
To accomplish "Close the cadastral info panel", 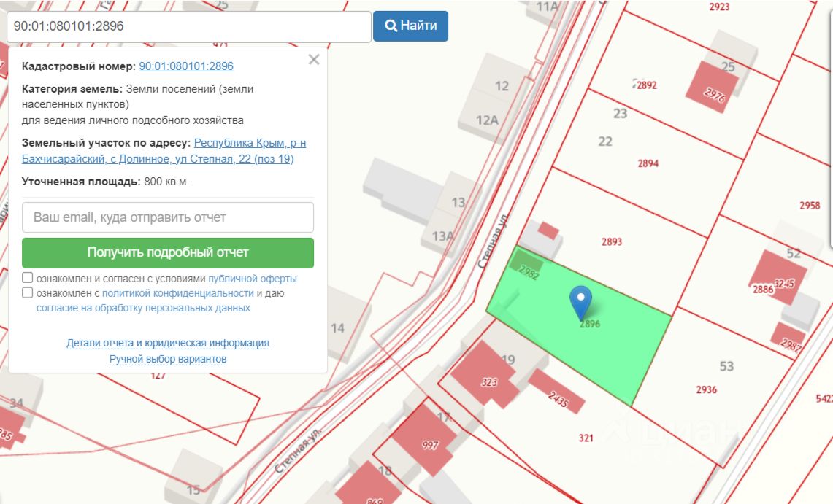I will (314, 59).
